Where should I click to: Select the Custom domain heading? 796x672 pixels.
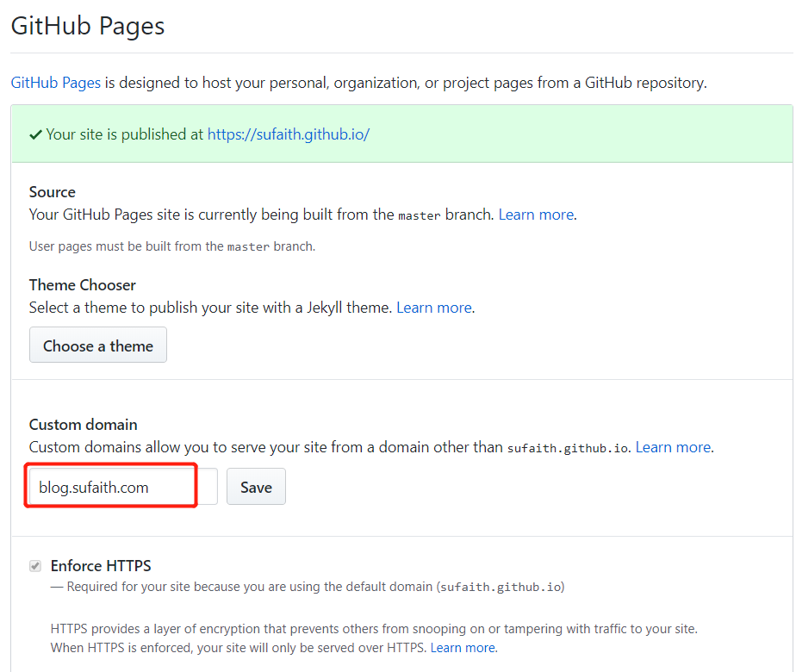84,425
